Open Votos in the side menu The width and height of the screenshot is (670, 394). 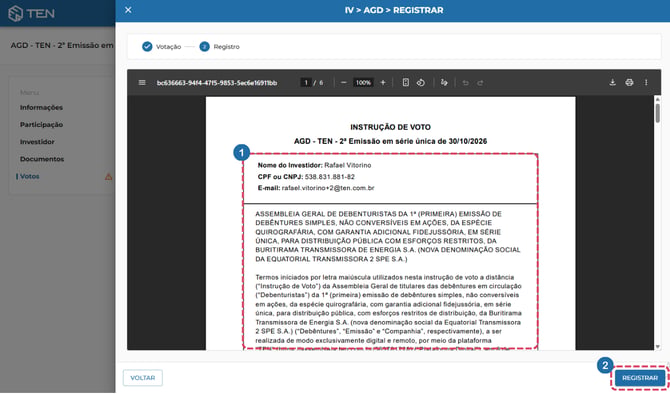(x=29, y=176)
